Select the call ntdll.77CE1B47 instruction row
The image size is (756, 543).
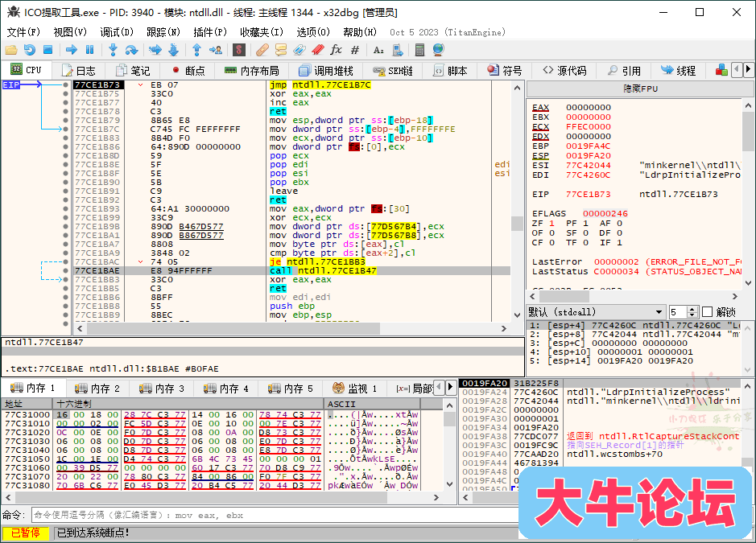click(291, 271)
